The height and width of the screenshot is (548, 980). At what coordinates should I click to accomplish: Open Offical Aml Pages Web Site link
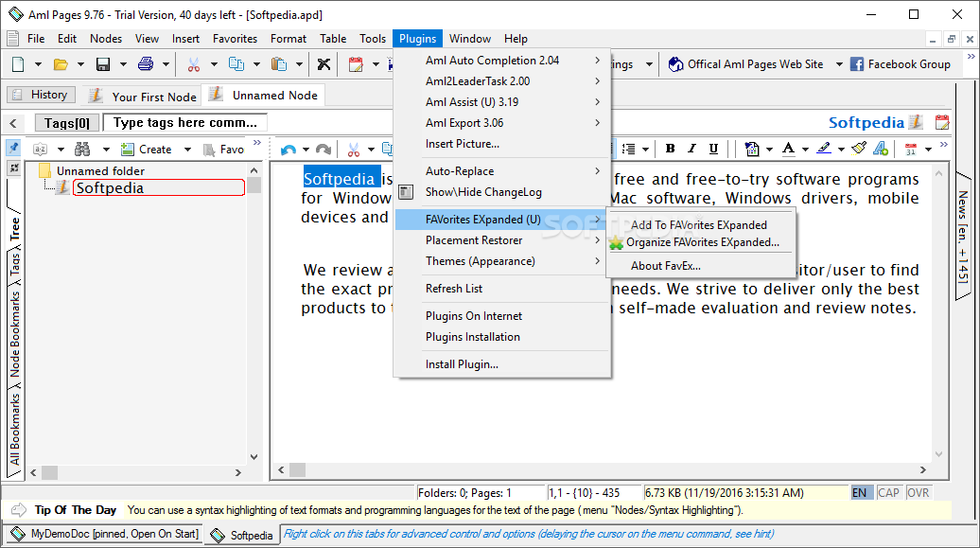click(x=746, y=64)
